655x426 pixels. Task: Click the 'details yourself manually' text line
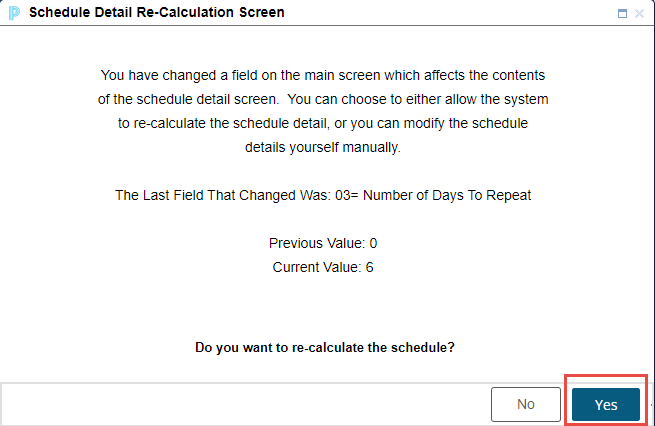tap(322, 146)
